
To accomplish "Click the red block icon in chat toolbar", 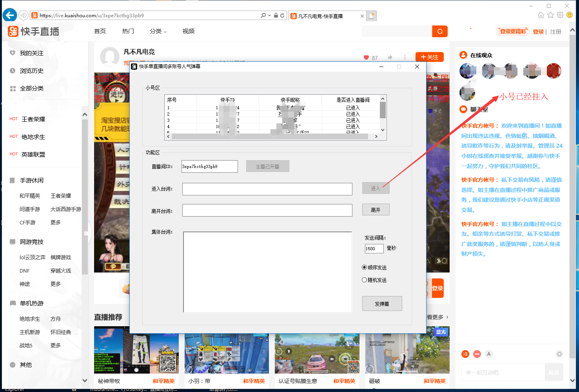I will [x=477, y=354].
